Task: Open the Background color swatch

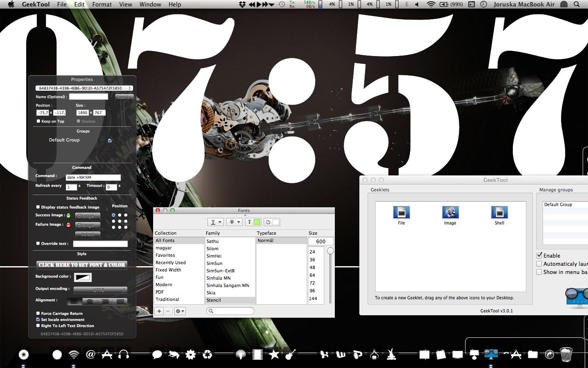Action: pos(83,277)
